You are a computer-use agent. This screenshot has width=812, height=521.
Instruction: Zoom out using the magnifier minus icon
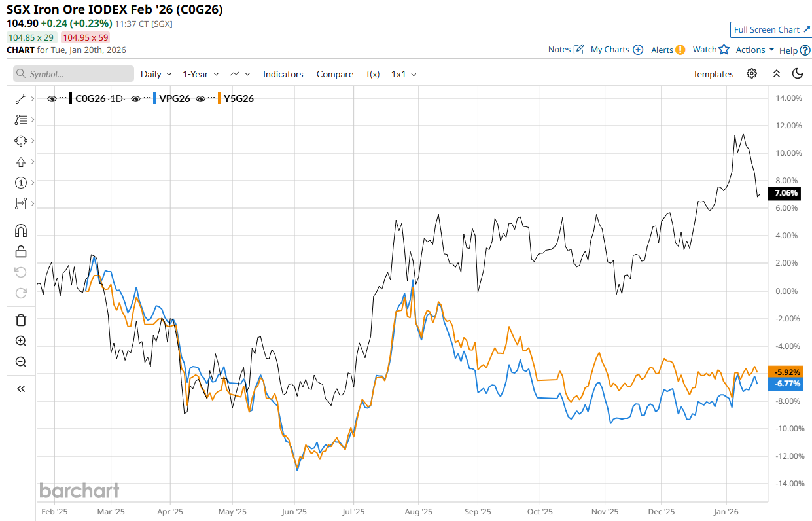point(21,362)
